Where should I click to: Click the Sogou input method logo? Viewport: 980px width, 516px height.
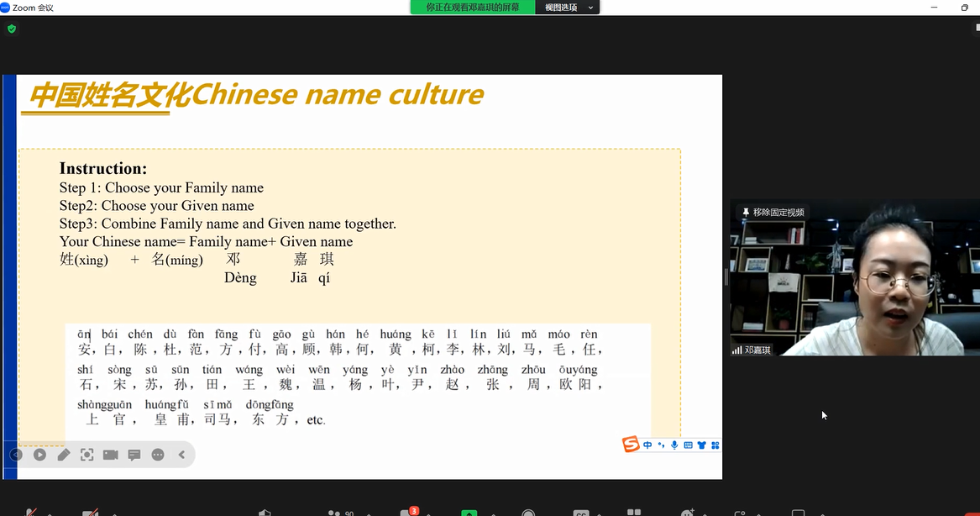coord(631,445)
